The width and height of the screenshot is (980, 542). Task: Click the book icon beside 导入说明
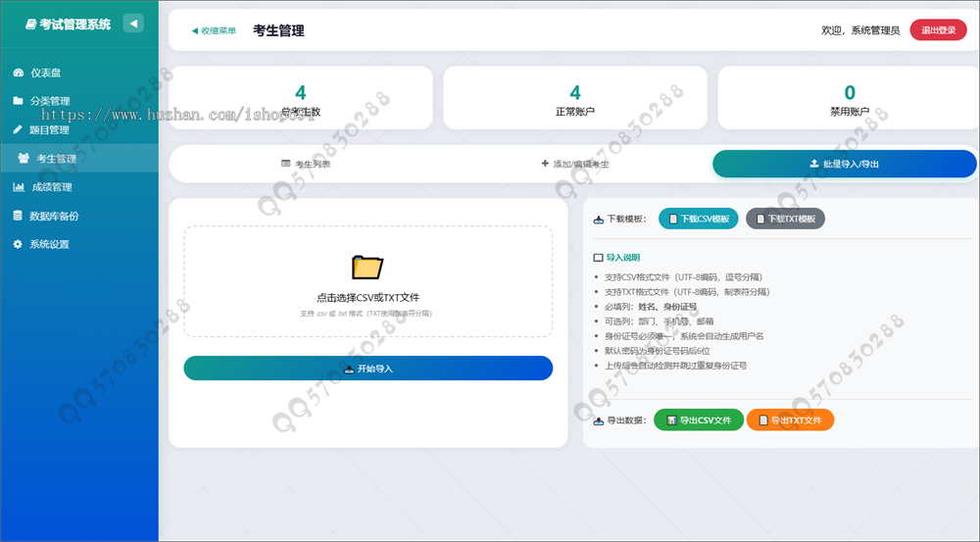[x=598, y=258]
